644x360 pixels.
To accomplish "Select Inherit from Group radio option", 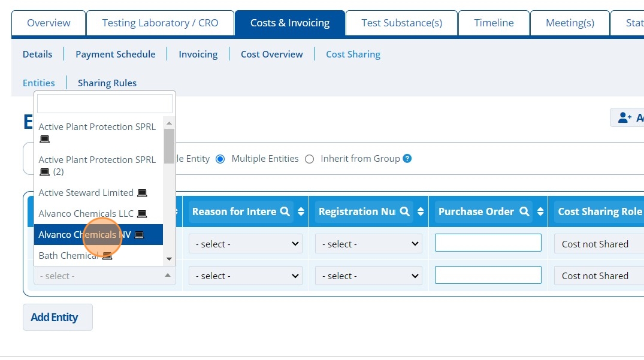I will click(309, 159).
